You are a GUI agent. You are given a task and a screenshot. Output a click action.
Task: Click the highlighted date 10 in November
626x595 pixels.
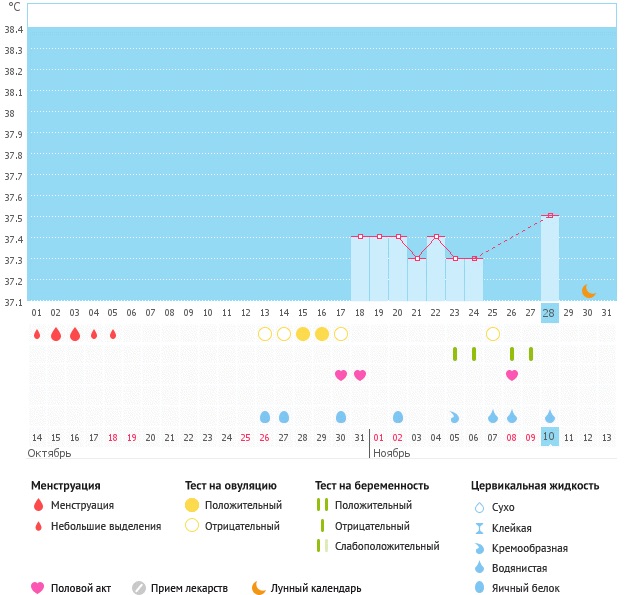pos(550,437)
